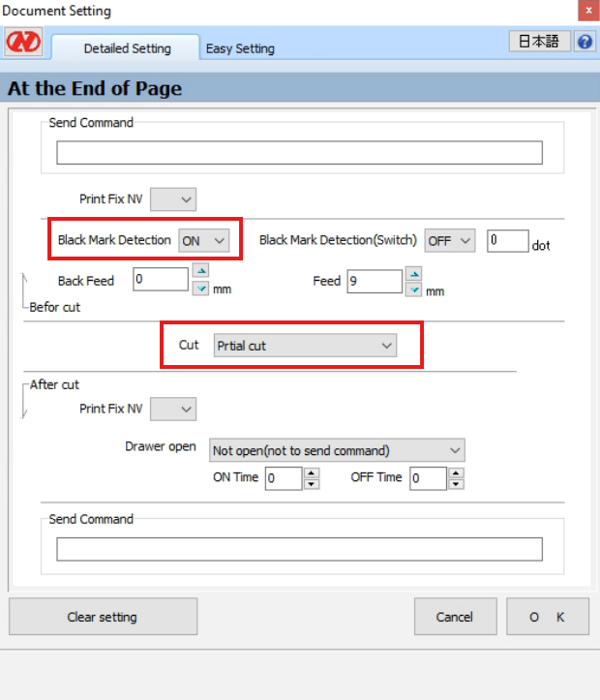
Task: Increase Feed value with up arrow
Action: [413, 274]
